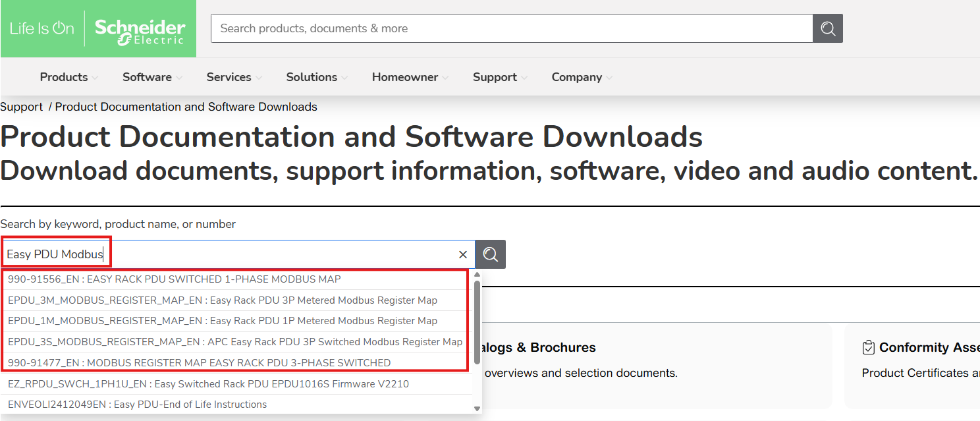Image resolution: width=980 pixels, height=421 pixels.
Task: Select suggestion 990-91477_EN 3-Phase Switched
Action: [x=237, y=363]
